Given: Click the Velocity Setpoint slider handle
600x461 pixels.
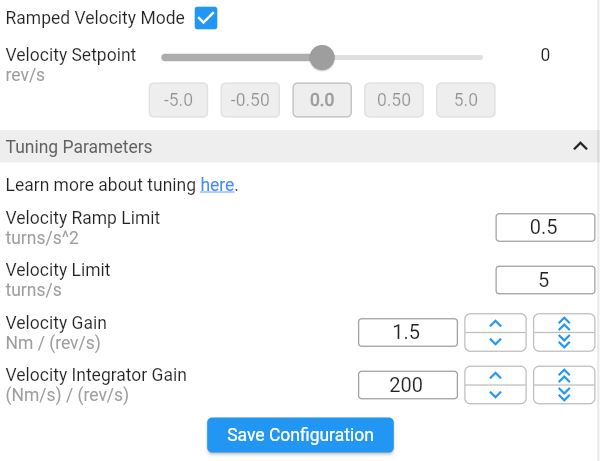Looking at the screenshot, I should (322, 57).
